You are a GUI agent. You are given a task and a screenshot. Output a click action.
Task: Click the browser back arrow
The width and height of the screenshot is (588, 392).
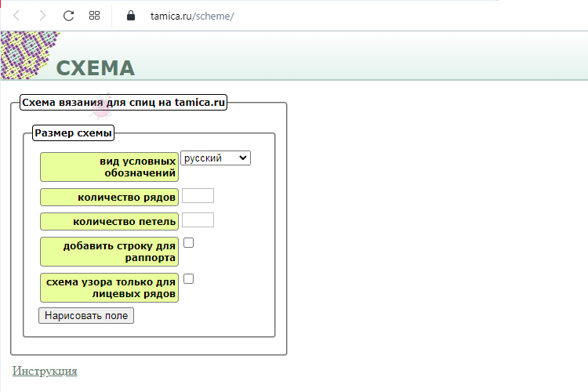16,16
